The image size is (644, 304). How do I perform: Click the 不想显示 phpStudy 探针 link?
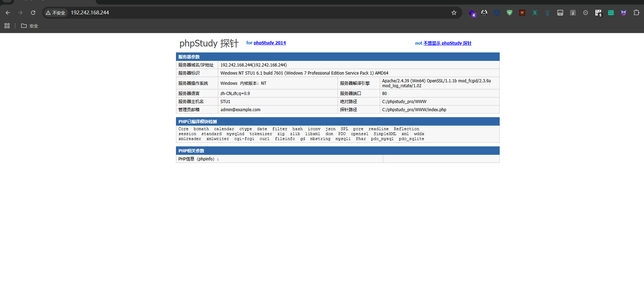point(447,43)
